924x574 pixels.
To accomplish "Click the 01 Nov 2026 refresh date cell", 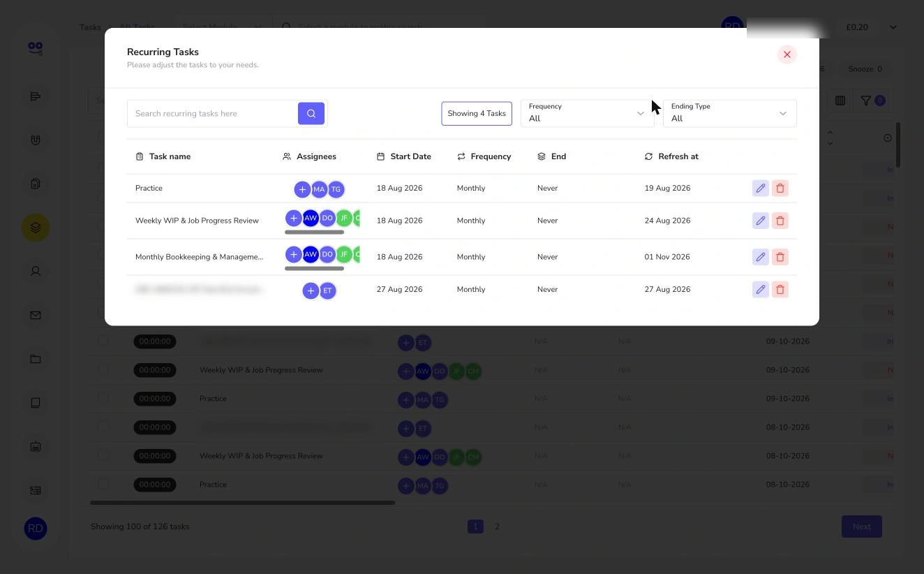I will coord(667,257).
